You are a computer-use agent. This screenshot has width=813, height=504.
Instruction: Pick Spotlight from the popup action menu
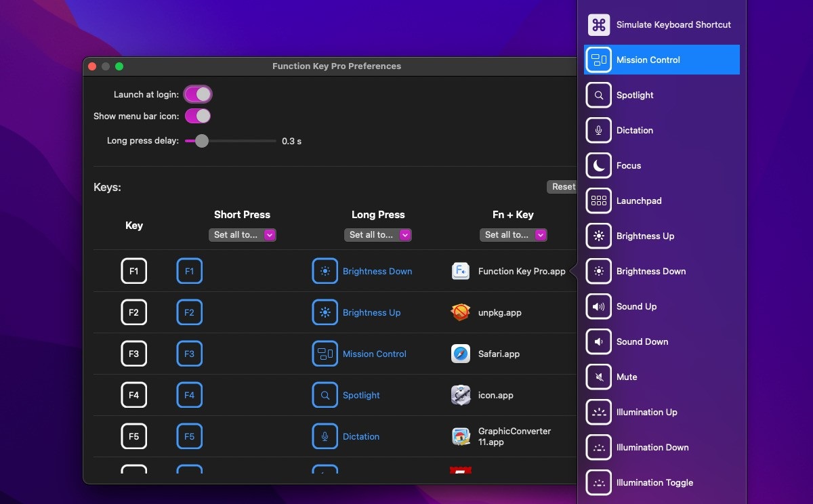662,95
